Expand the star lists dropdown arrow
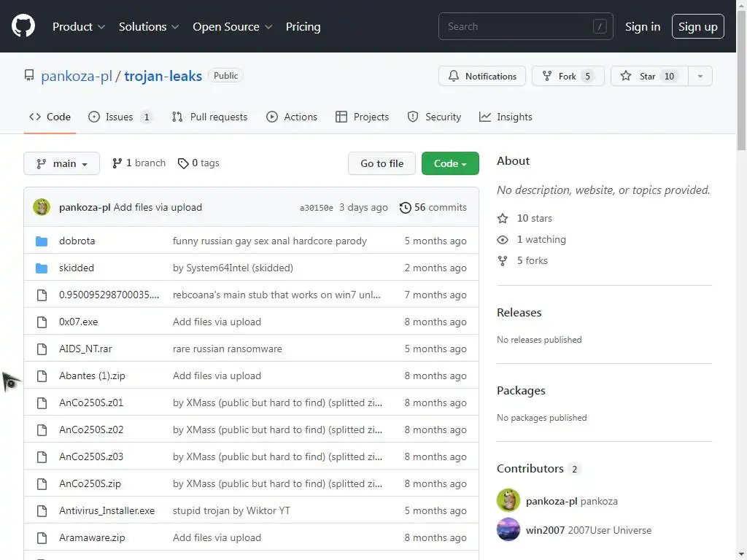Image resolution: width=747 pixels, height=560 pixels. pos(700,76)
